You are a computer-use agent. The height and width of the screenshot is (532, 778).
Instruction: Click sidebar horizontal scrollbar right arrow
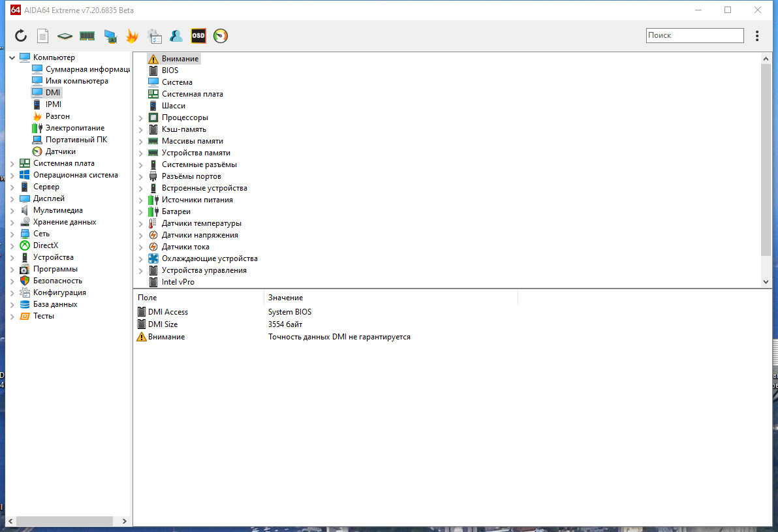click(124, 521)
